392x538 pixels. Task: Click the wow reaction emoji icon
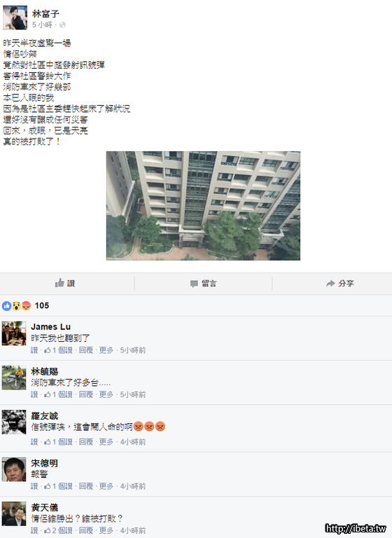click(x=17, y=305)
